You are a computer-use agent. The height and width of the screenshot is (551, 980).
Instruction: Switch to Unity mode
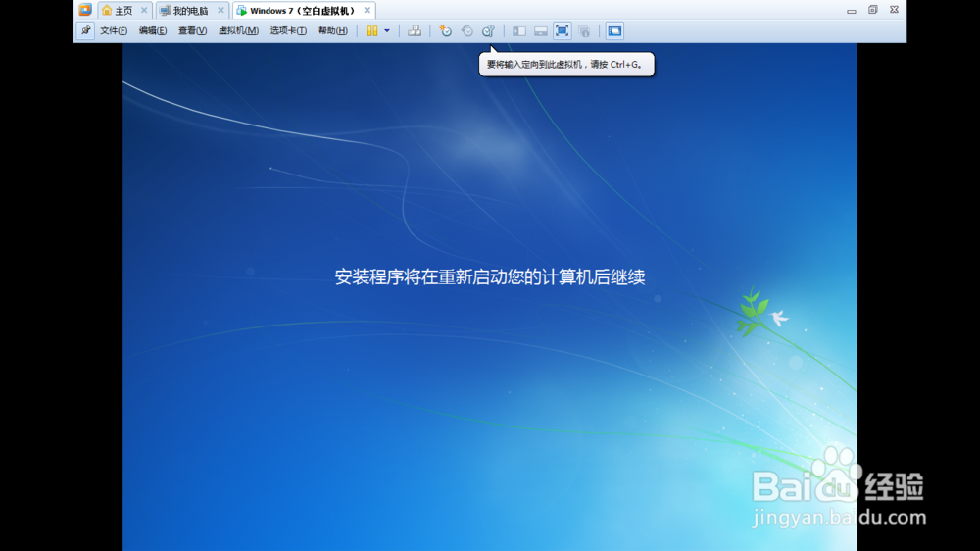(584, 30)
